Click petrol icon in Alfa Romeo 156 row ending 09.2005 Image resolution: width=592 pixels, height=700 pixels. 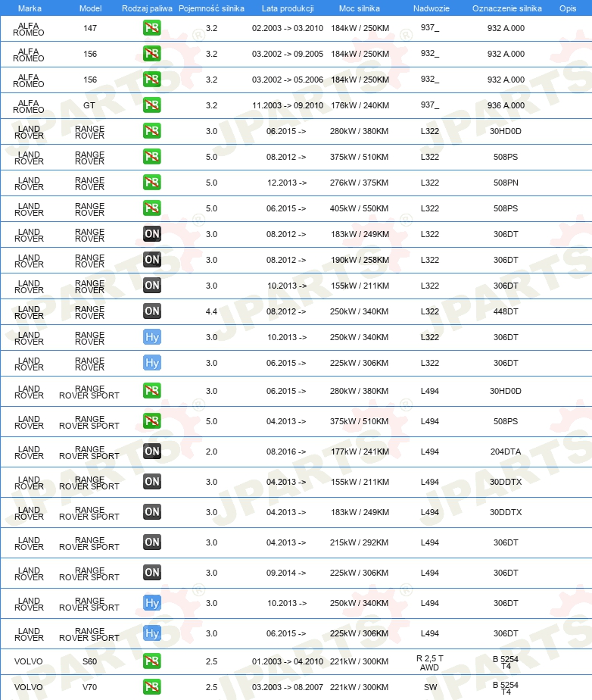[x=151, y=54]
